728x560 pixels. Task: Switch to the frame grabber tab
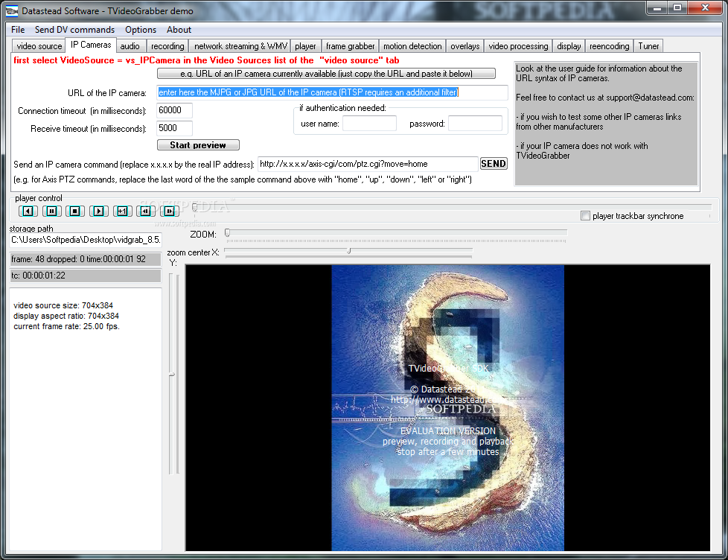[350, 46]
